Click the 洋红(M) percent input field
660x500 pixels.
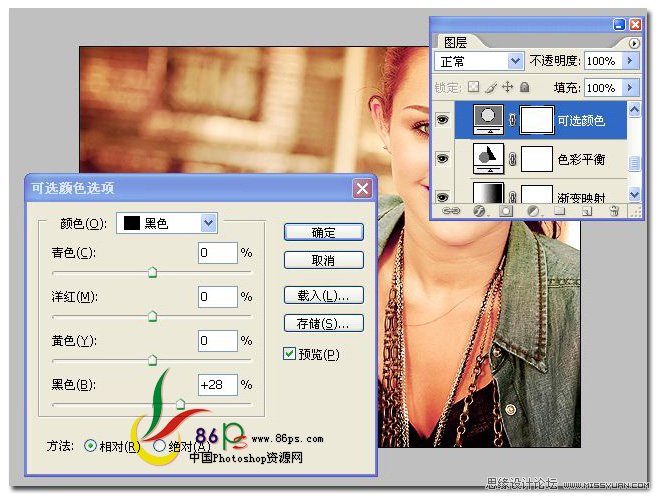click(218, 297)
